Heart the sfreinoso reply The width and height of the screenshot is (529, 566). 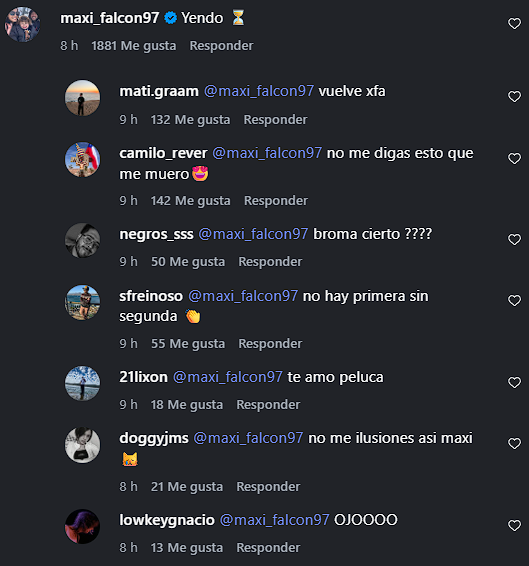pos(514,300)
